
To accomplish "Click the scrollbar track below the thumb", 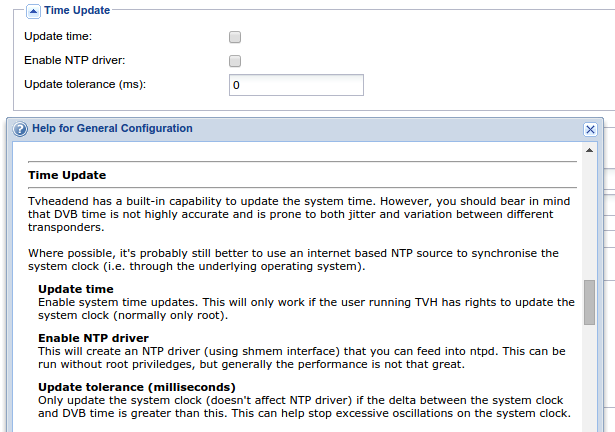I will 589,377.
